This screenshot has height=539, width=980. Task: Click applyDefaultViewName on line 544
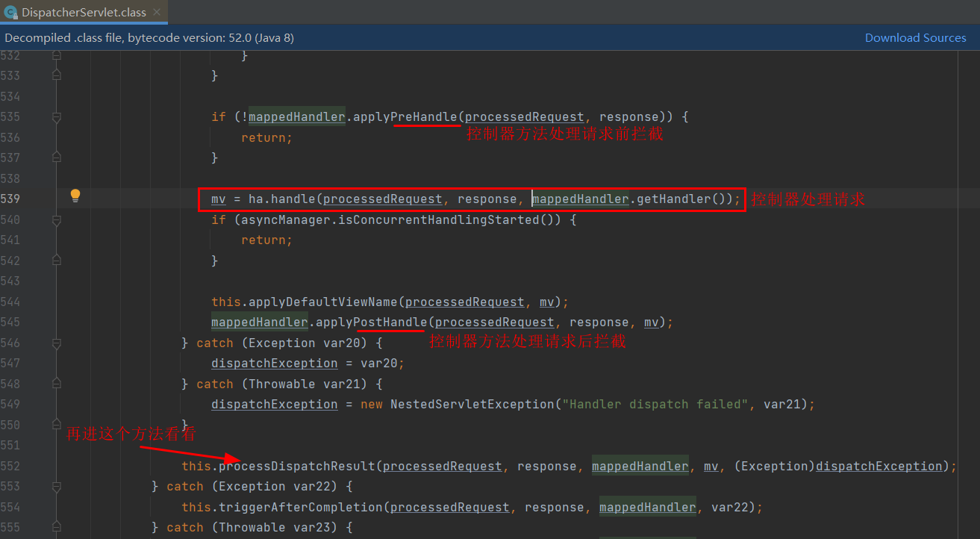pyautogui.click(x=322, y=302)
